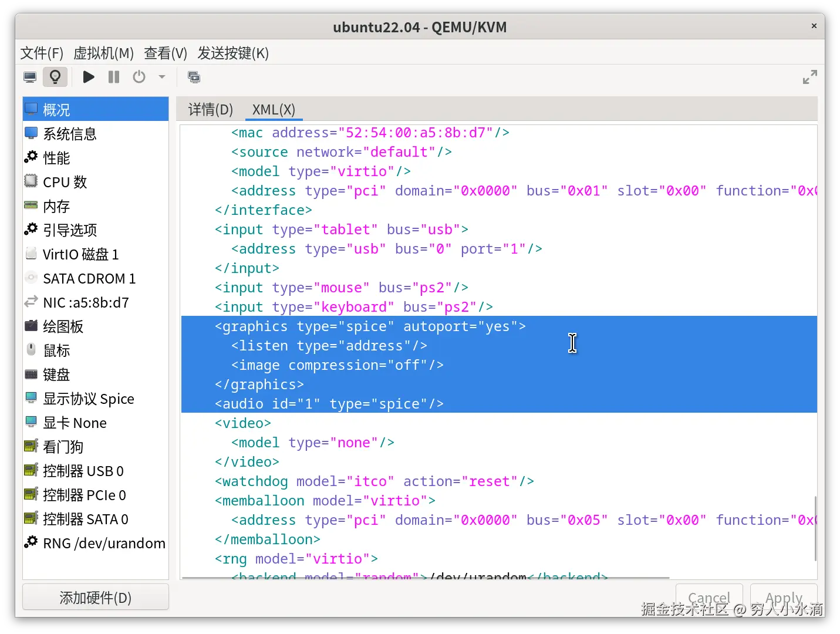The width and height of the screenshot is (840, 634).
Task: Select 内存 hardware entry
Action: [x=96, y=206]
